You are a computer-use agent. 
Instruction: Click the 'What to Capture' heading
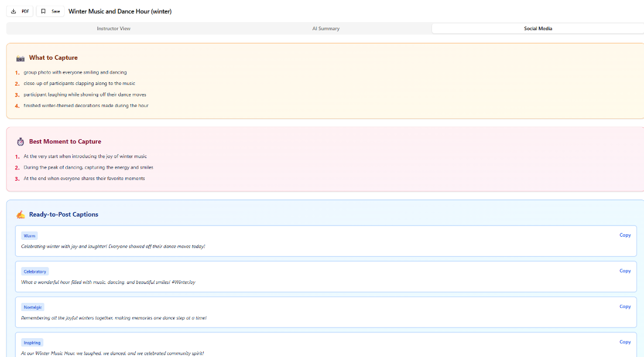click(x=53, y=57)
